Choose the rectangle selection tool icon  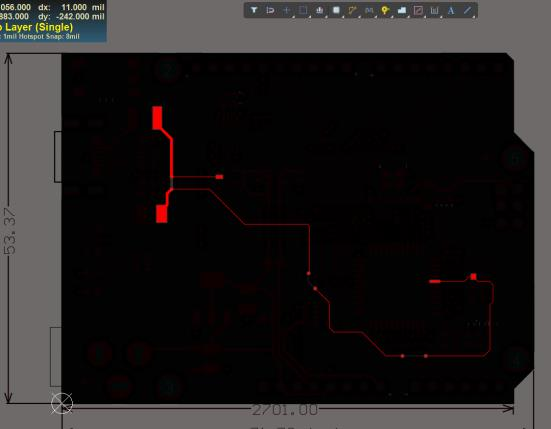pyautogui.click(x=303, y=10)
